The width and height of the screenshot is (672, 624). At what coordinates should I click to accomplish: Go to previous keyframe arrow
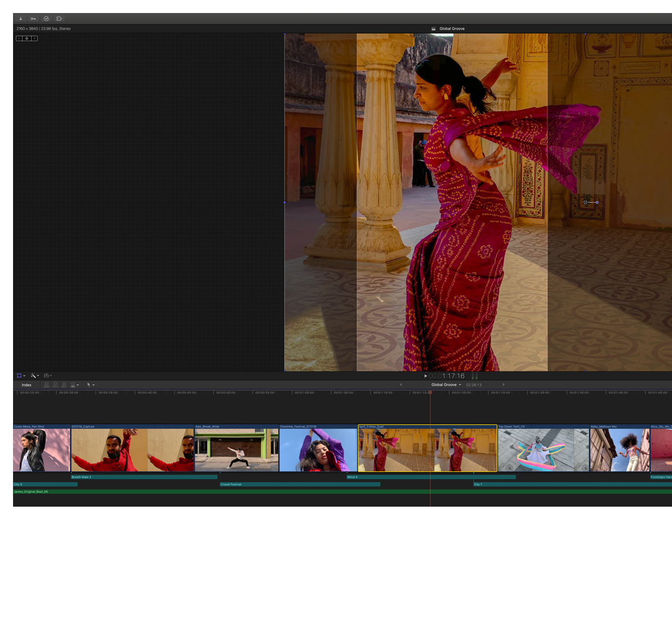click(19, 38)
